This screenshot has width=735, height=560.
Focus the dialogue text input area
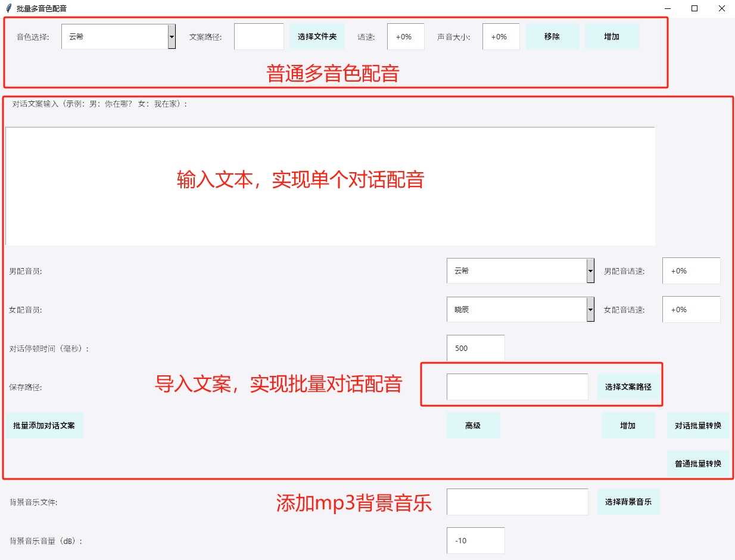click(x=330, y=186)
